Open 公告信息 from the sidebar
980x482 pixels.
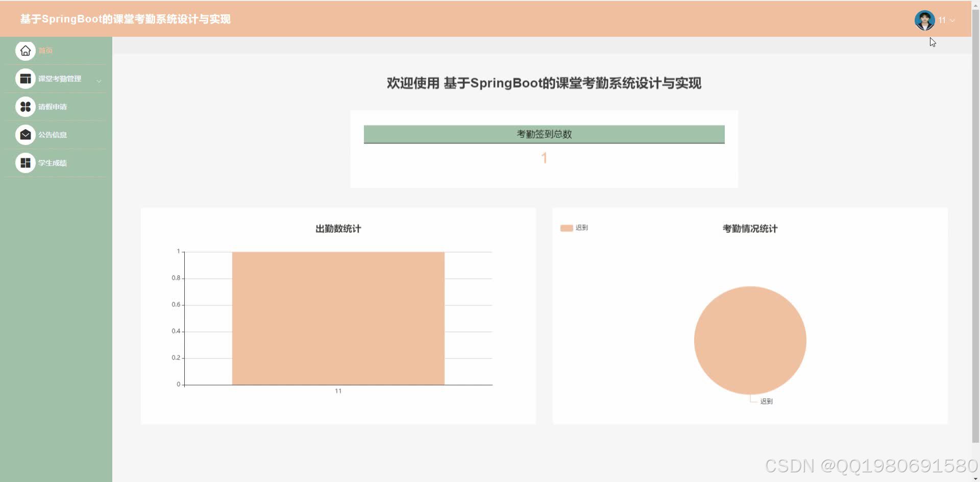tap(53, 134)
